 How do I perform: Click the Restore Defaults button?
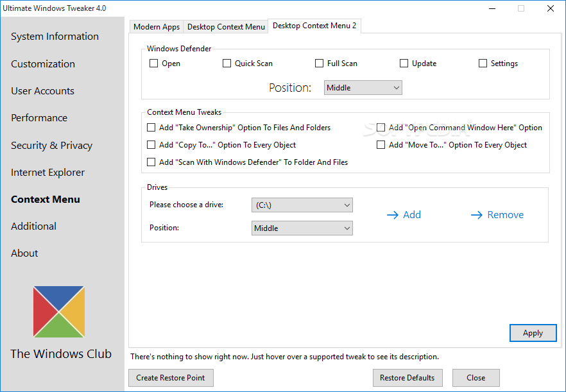click(x=407, y=378)
